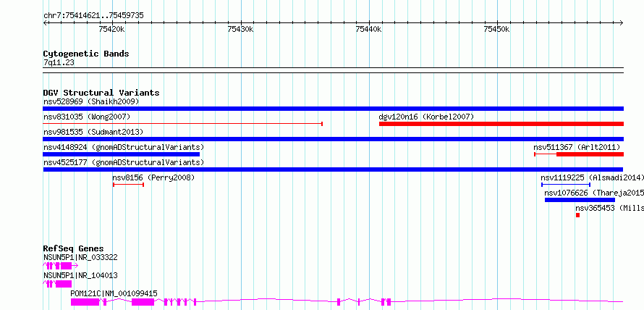Click the 75420k ruler position
644x310 pixels.
click(112, 29)
